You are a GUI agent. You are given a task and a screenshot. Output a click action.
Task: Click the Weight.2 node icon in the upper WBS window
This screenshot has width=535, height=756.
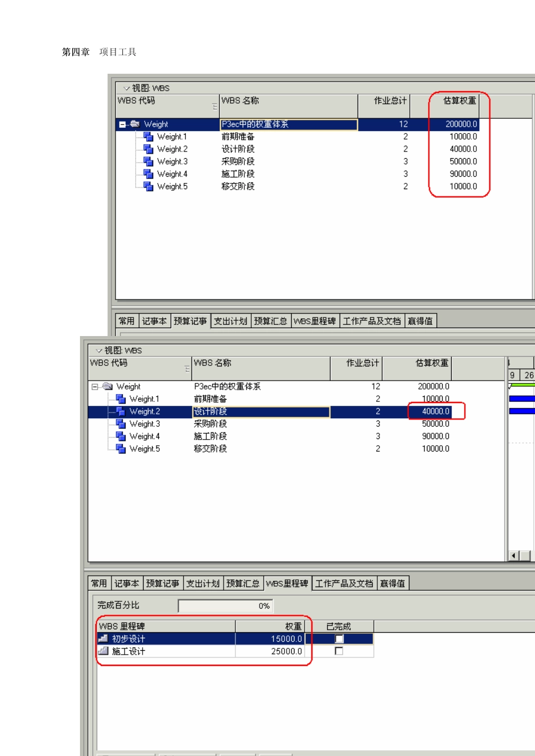[x=149, y=149]
